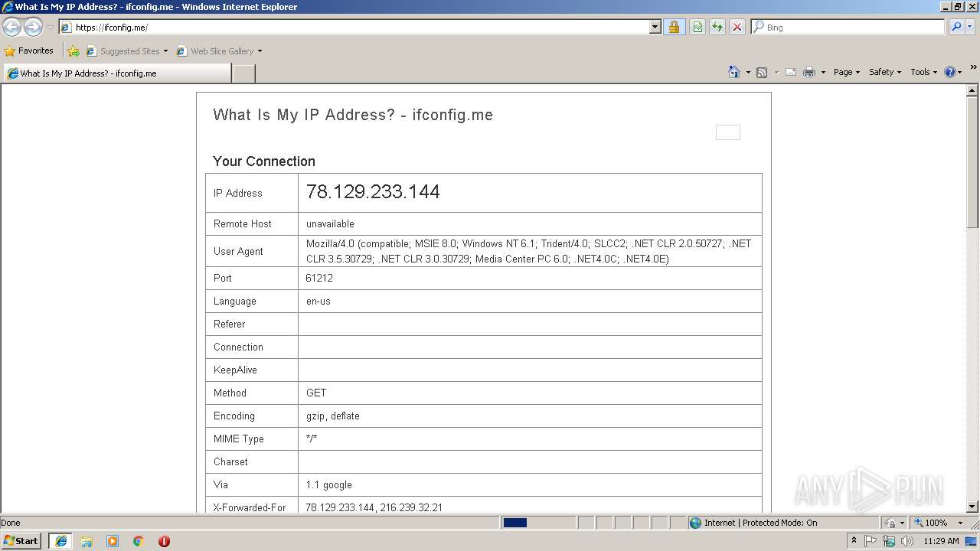The width and height of the screenshot is (980, 551).
Task: Open the recent pages dropdown beside Forward
Action: (x=50, y=28)
